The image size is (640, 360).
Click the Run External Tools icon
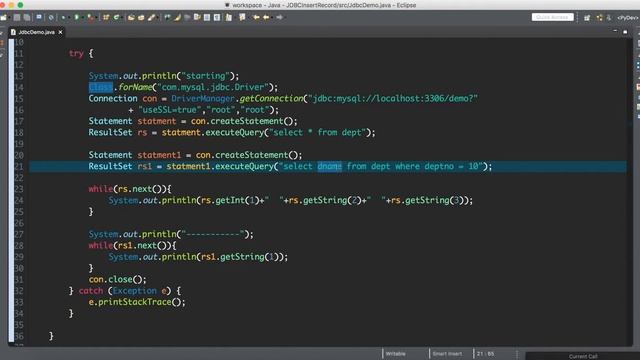pyautogui.click(x=90, y=18)
